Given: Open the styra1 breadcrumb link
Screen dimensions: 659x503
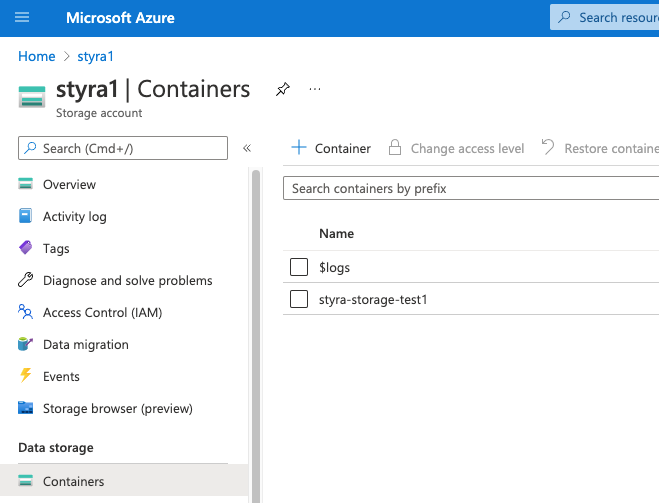Looking at the screenshot, I should 95,56.
